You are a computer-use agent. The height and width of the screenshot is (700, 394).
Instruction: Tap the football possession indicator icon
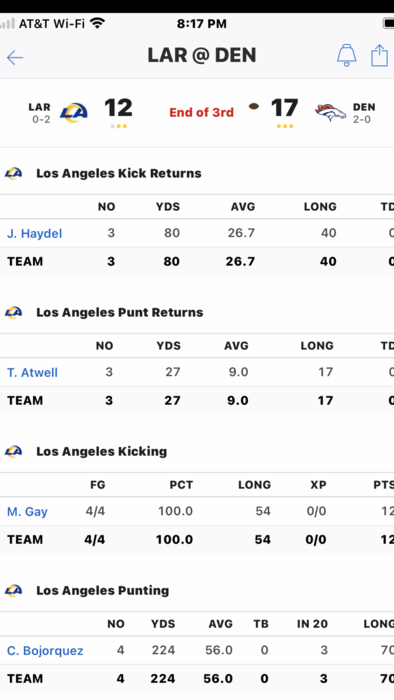pyautogui.click(x=254, y=106)
